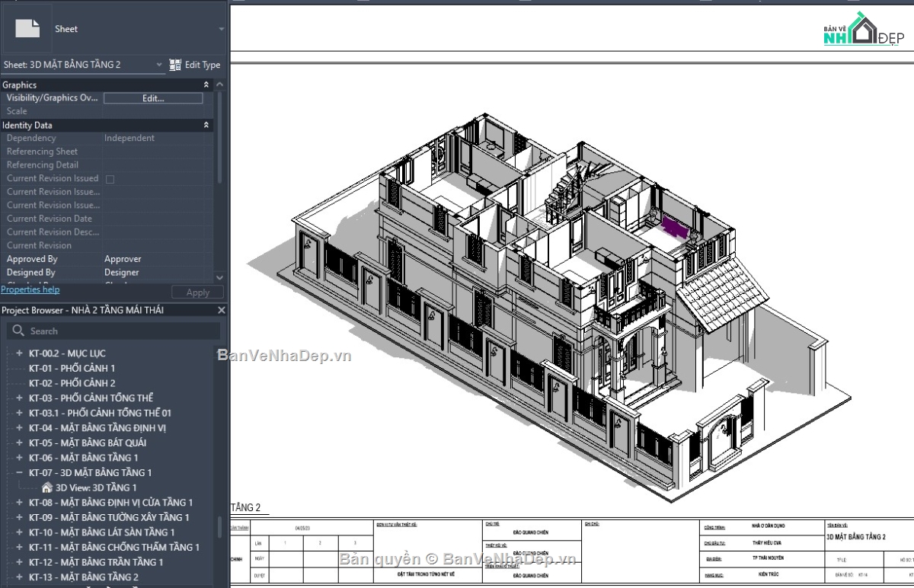Open the Properties help link

click(x=30, y=289)
